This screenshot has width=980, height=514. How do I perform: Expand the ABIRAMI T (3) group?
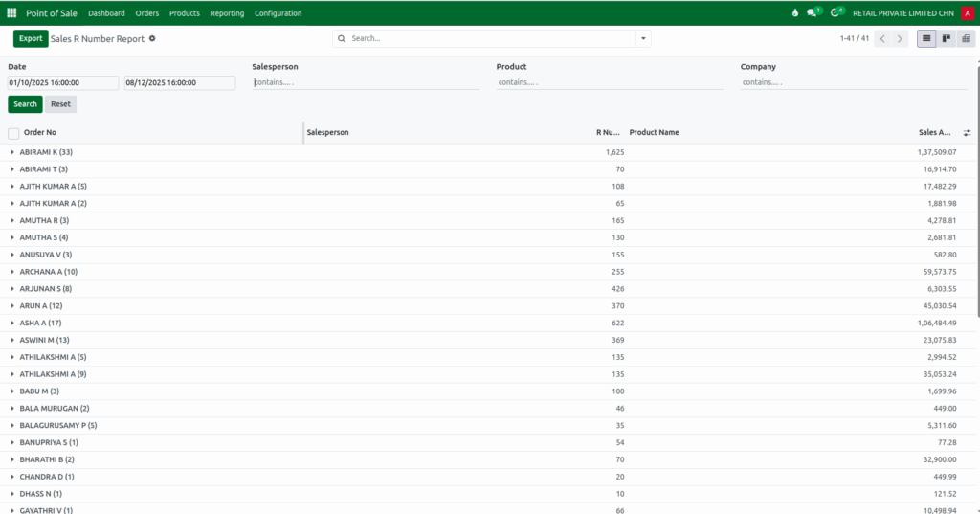pyautogui.click(x=11, y=169)
